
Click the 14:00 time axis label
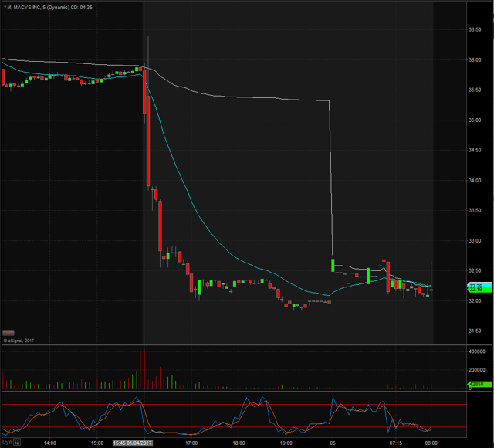(49, 443)
